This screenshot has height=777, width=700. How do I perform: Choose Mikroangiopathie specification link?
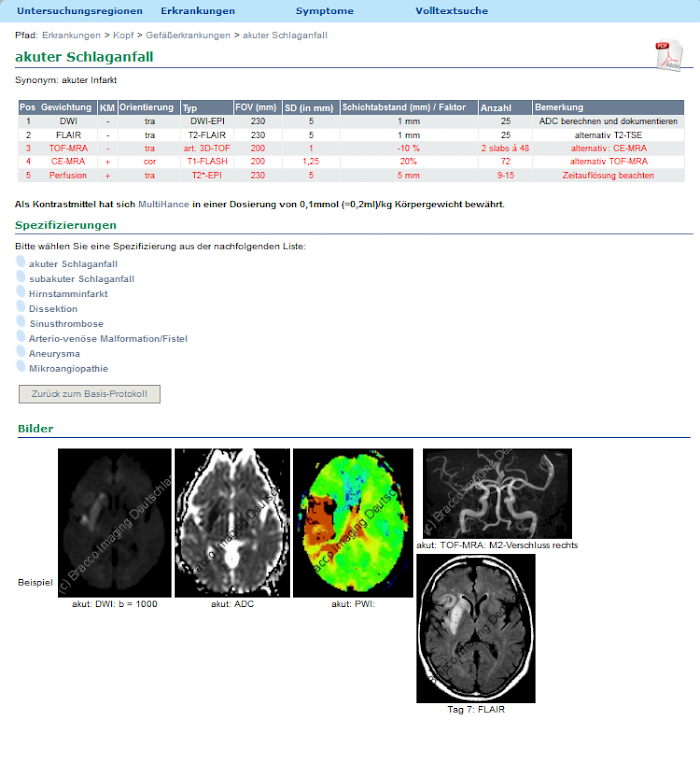(x=68, y=368)
